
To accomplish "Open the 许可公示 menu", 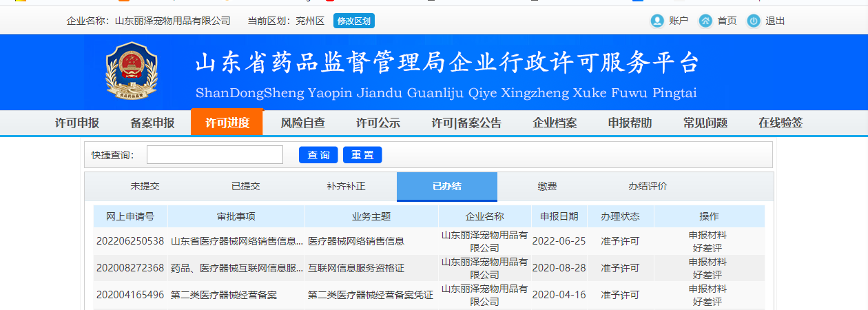I will (378, 123).
